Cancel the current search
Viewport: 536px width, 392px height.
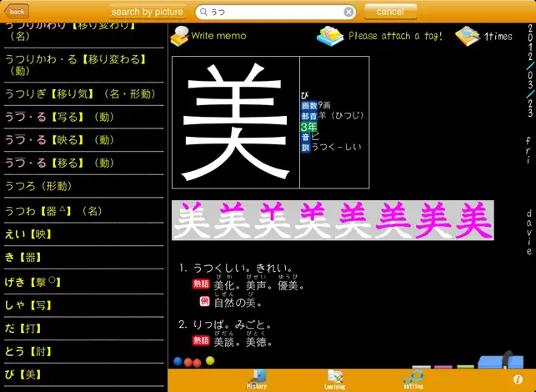(390, 12)
